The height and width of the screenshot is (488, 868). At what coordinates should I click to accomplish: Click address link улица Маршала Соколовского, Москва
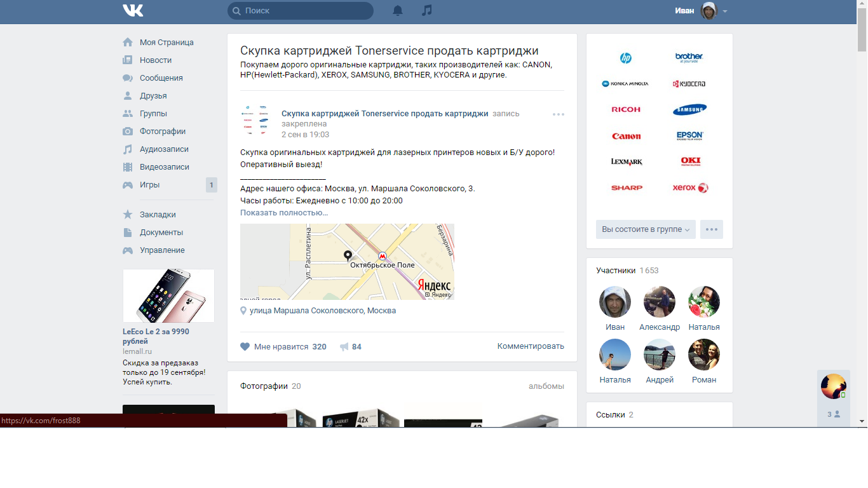pos(323,311)
